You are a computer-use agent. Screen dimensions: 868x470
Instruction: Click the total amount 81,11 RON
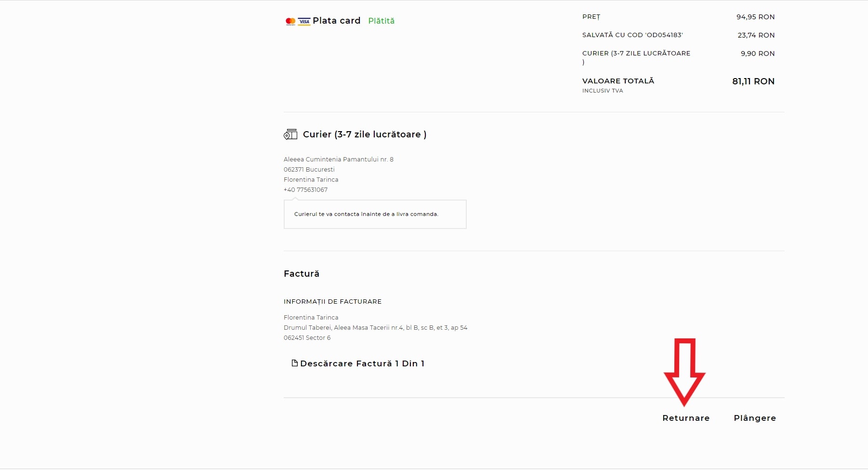(x=753, y=81)
